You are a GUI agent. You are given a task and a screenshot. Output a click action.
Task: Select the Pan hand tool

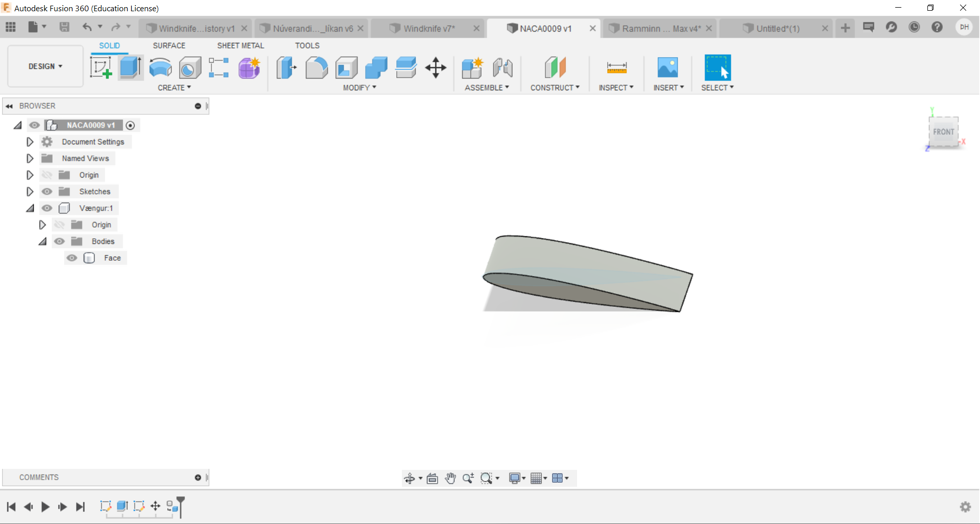tap(450, 478)
